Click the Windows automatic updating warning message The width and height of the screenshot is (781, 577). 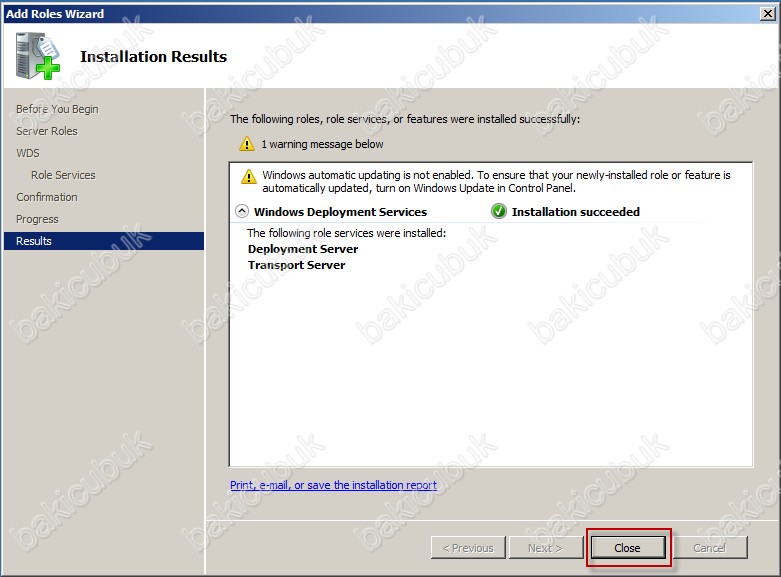click(496, 181)
